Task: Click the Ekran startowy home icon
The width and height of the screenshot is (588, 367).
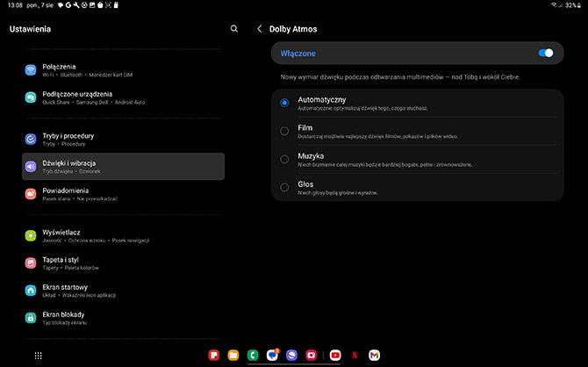Action: click(31, 291)
